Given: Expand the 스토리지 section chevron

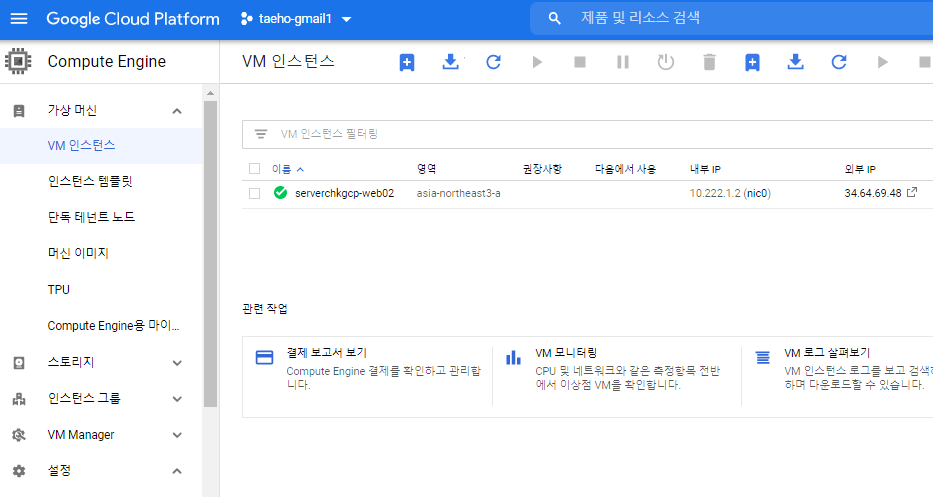Looking at the screenshot, I should [177, 363].
